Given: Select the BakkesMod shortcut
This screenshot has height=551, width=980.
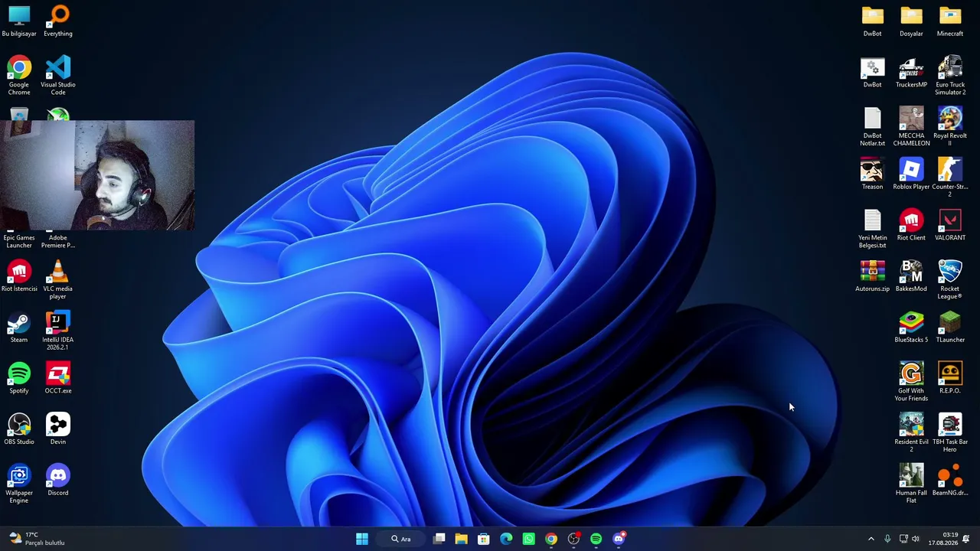Looking at the screenshot, I should (911, 276).
